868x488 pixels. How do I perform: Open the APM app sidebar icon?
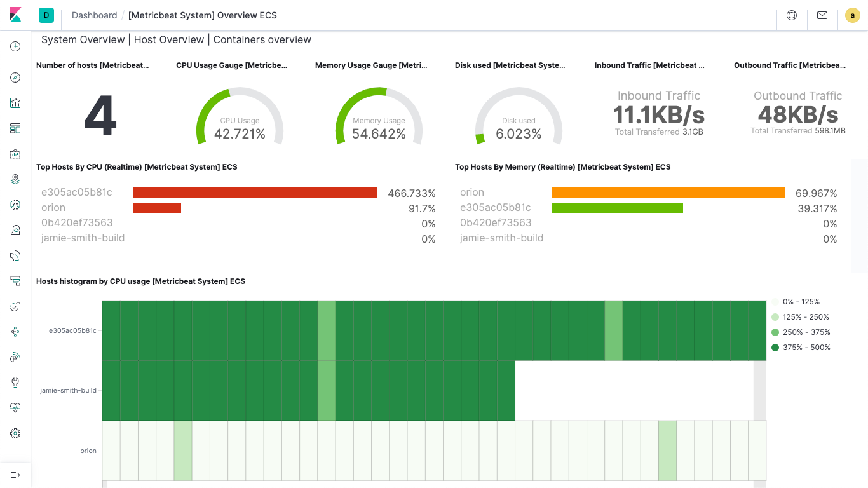(15, 281)
